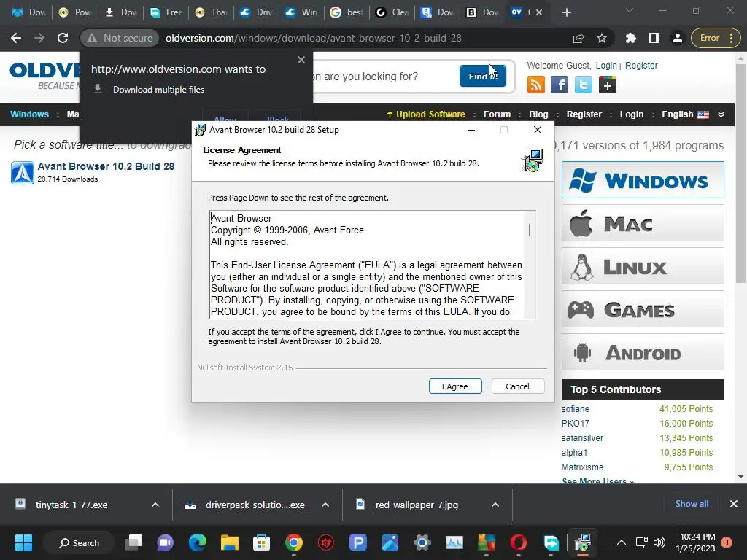This screenshot has height=560, width=747.
Task: Click the webpage vertical scrollbar
Action: 740,174
